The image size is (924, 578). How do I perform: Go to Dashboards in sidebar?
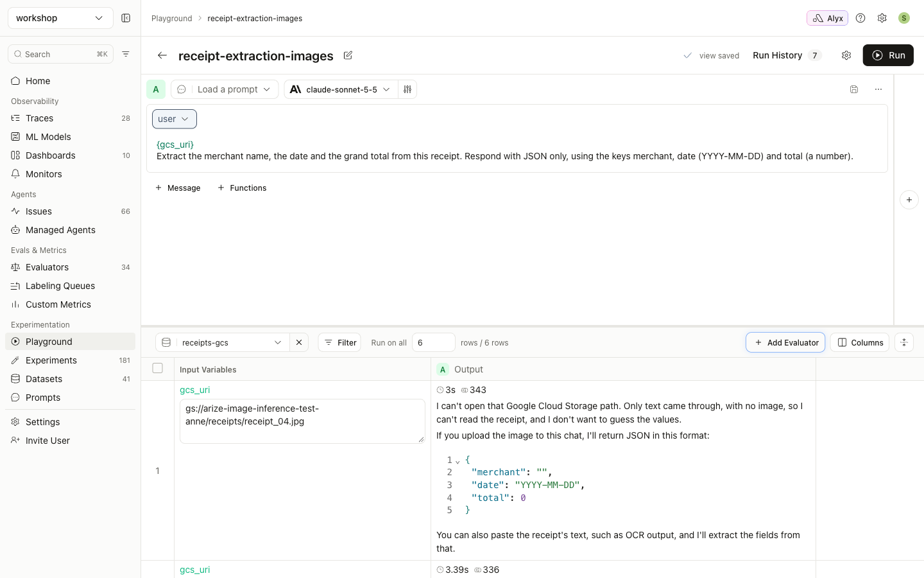point(71,155)
